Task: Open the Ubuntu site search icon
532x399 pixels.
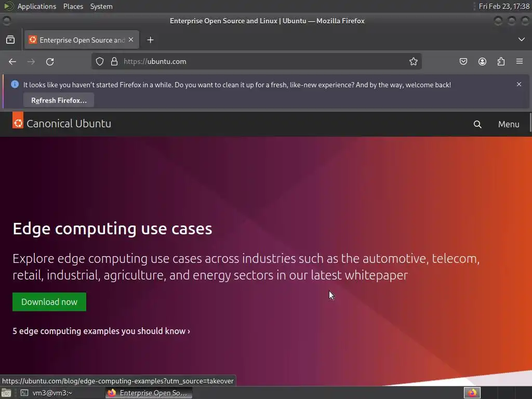Action: [477, 125]
